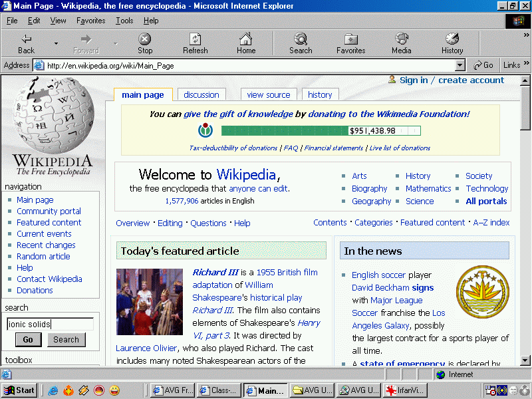Image resolution: width=532 pixels, height=399 pixels.
Task: Click the Donations sidebar link
Action: 35,290
